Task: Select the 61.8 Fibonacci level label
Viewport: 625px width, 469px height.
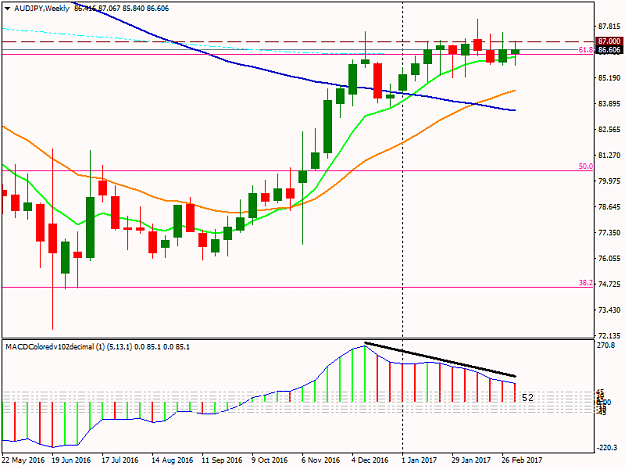Action: tap(586, 50)
